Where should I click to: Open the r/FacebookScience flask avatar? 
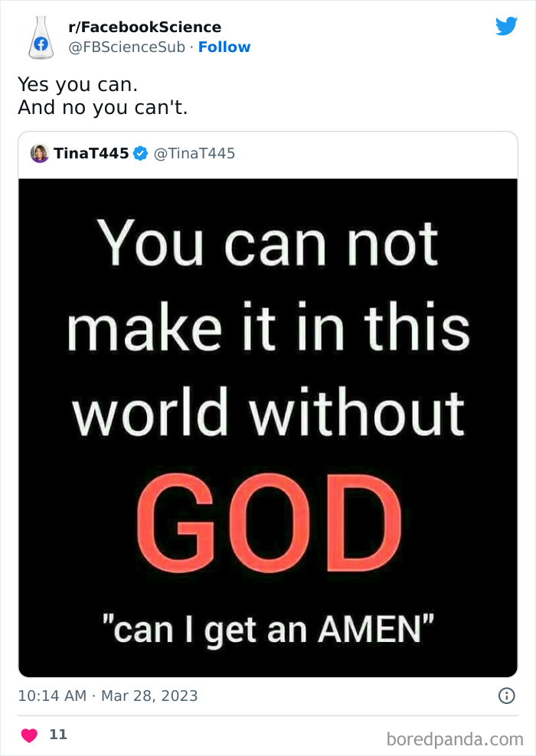[x=40, y=37]
